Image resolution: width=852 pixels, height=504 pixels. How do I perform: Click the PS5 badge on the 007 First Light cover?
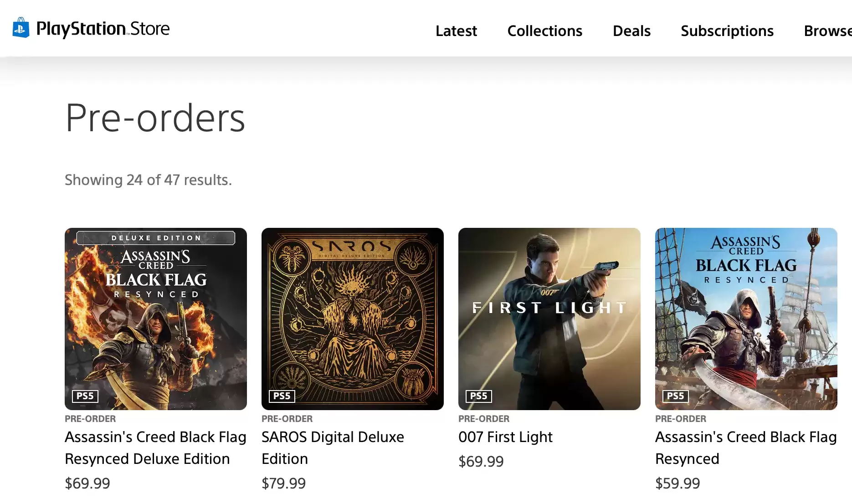pos(478,396)
